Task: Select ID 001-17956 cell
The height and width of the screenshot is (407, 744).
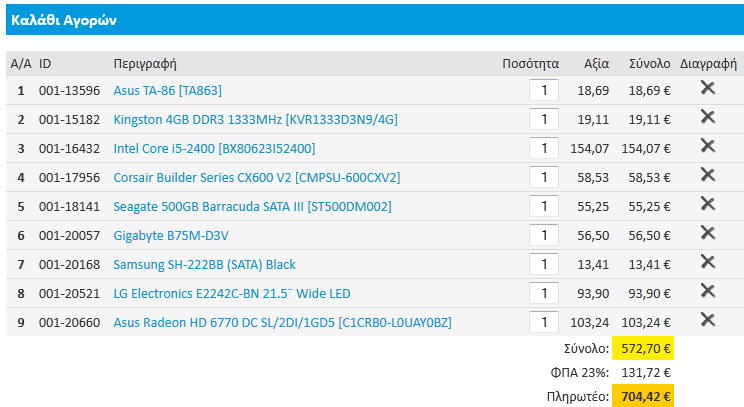Action: point(69,177)
